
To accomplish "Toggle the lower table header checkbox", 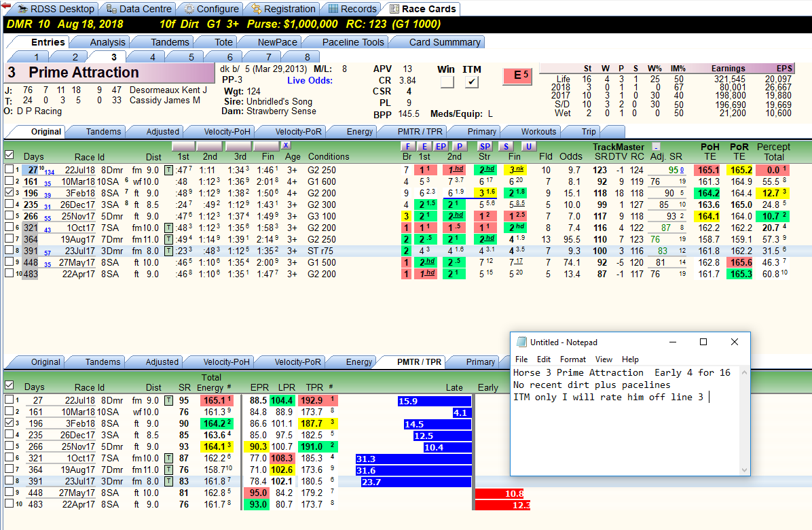I will pyautogui.click(x=9, y=385).
